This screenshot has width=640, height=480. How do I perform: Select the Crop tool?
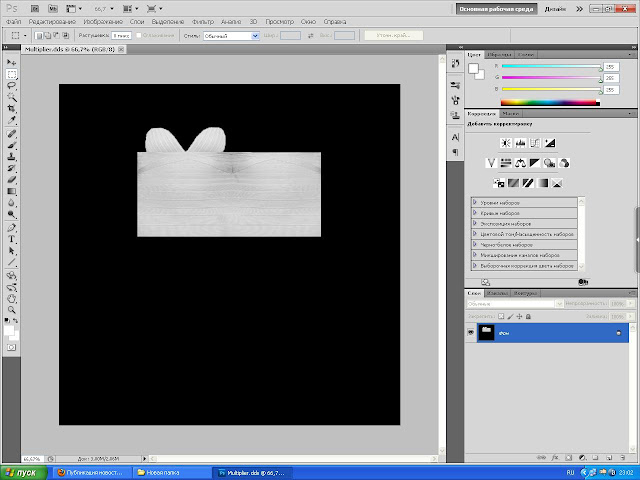tap(12, 109)
